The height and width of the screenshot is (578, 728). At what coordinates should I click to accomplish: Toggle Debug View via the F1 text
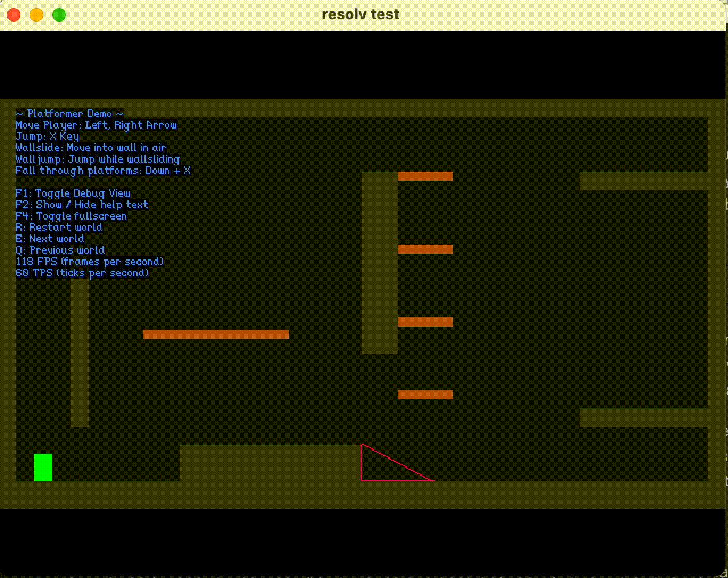72,193
